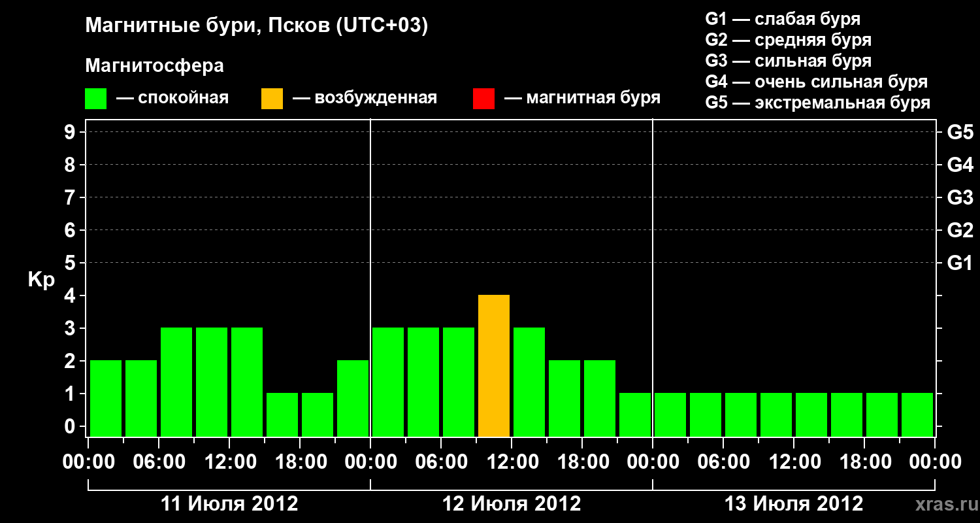Click the 06:00 time label under 13 July
This screenshot has width=980, height=523.
(723, 462)
